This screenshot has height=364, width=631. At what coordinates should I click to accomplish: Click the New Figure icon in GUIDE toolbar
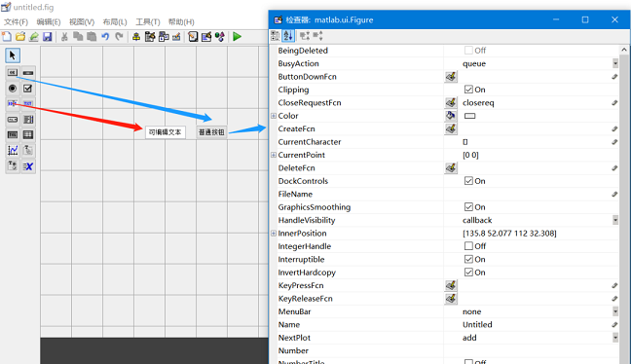pos(7,37)
